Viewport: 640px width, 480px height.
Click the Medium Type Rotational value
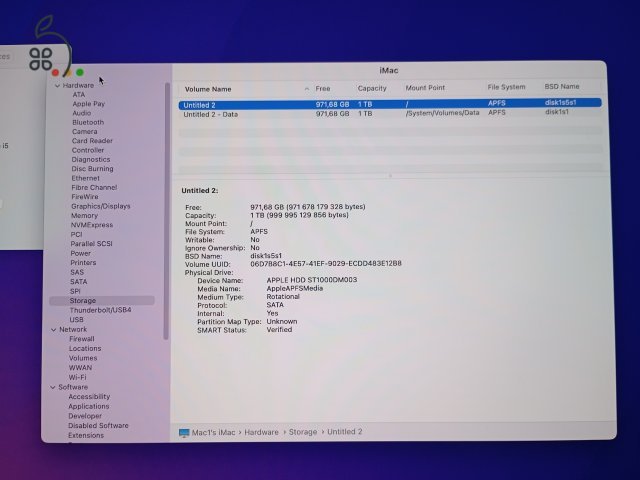283,297
